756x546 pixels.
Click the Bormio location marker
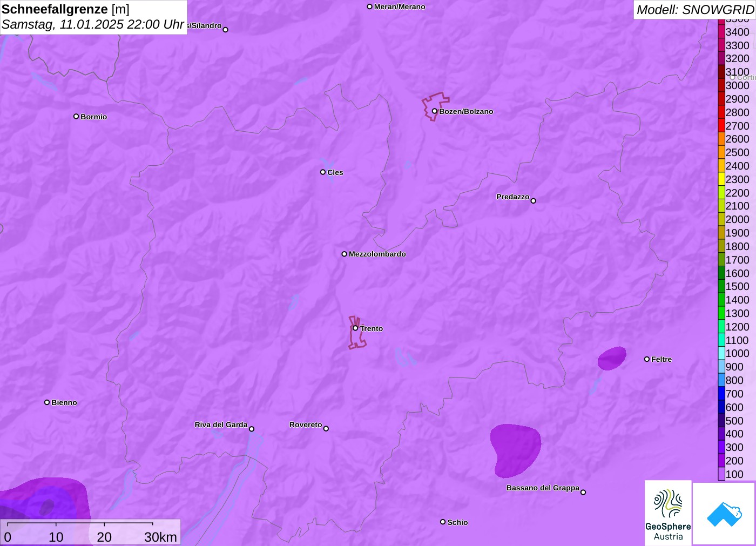[76, 116]
